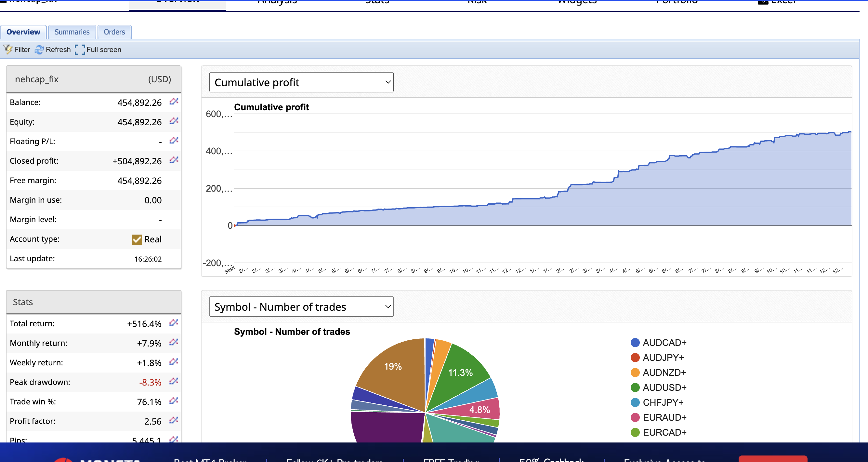Open the Cumulative profit dropdown
The width and height of the screenshot is (868, 462).
(301, 82)
